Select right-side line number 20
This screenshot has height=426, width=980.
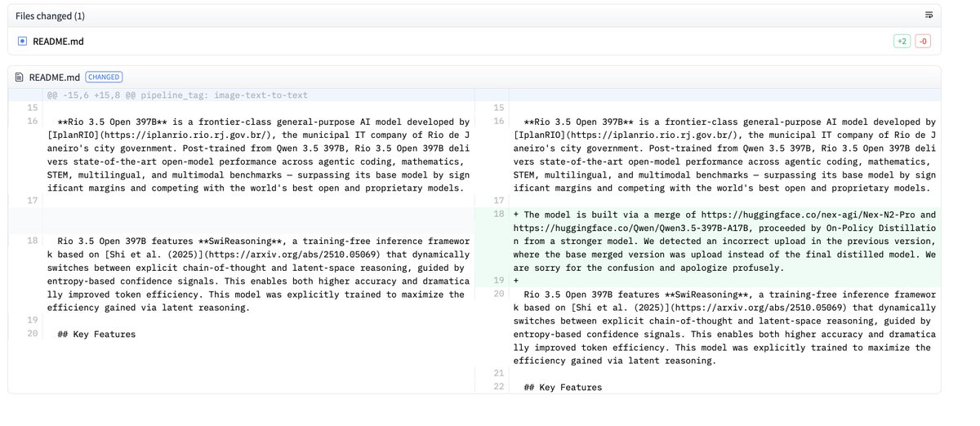(498, 295)
